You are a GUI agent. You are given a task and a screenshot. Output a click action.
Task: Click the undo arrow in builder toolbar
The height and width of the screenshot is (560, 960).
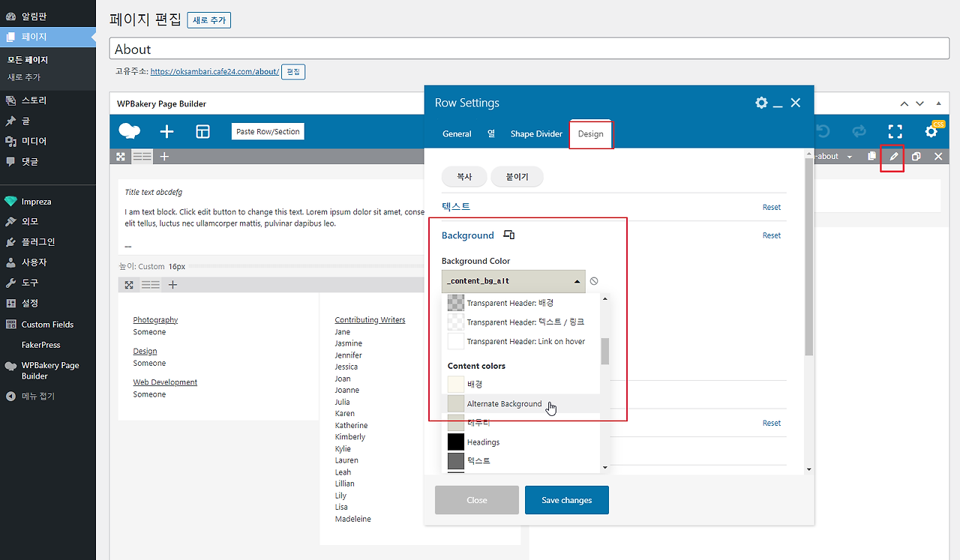(x=823, y=131)
